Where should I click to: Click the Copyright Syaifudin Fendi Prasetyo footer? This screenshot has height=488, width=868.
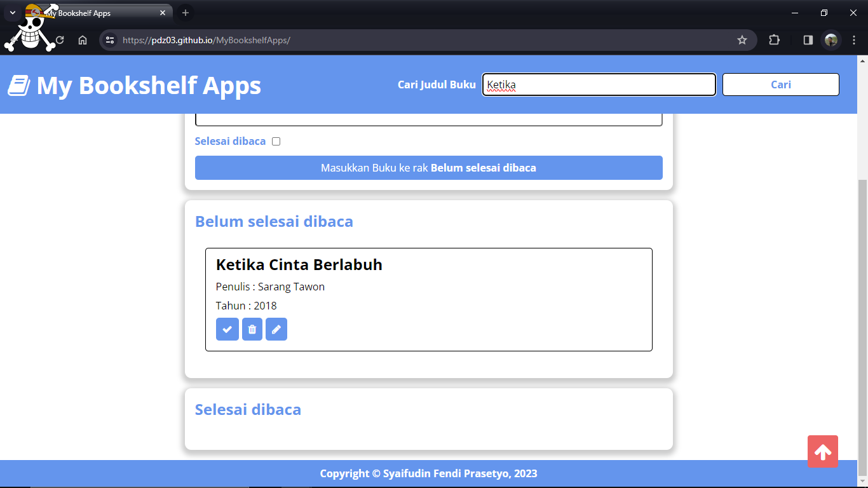click(x=429, y=473)
